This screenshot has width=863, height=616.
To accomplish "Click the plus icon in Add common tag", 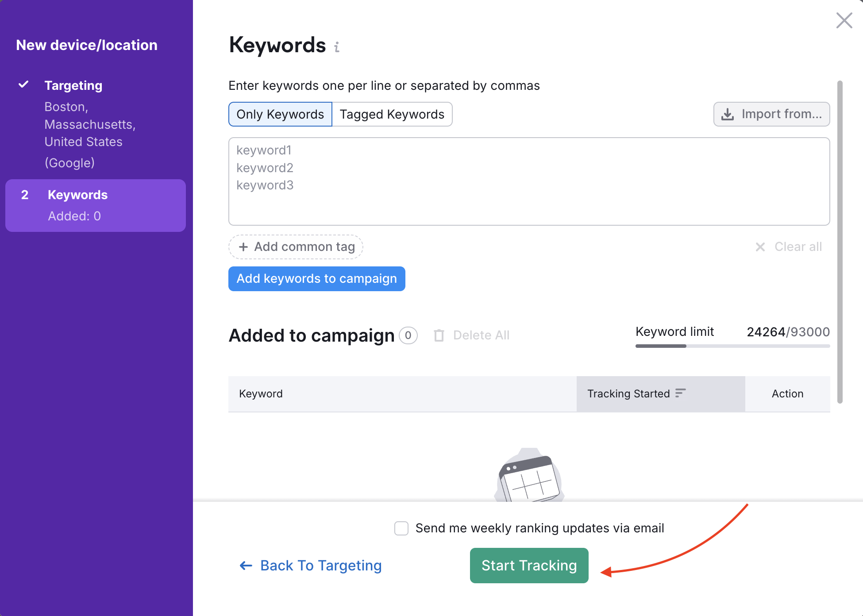I will 243,247.
